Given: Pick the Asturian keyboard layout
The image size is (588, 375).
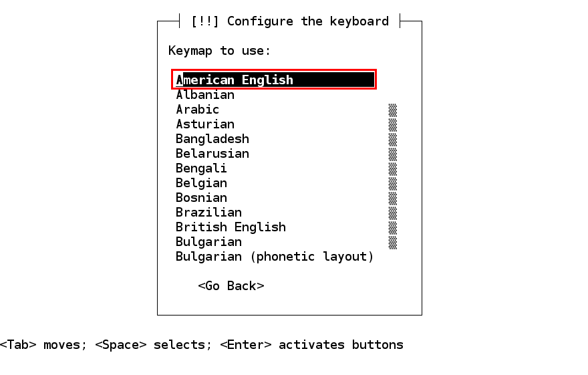Looking at the screenshot, I should [x=205, y=124].
